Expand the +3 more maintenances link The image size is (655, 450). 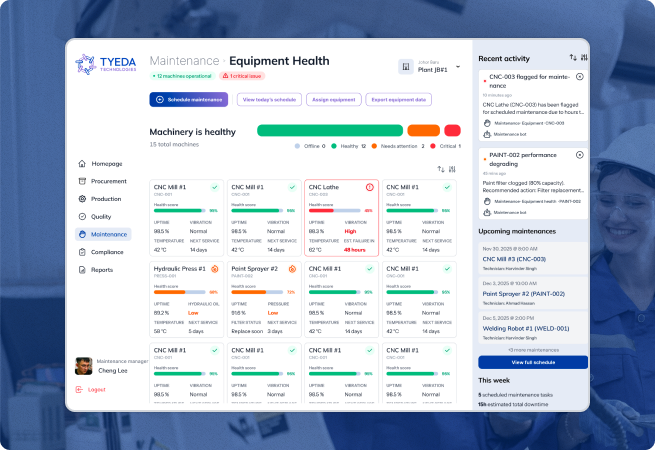pos(532,350)
